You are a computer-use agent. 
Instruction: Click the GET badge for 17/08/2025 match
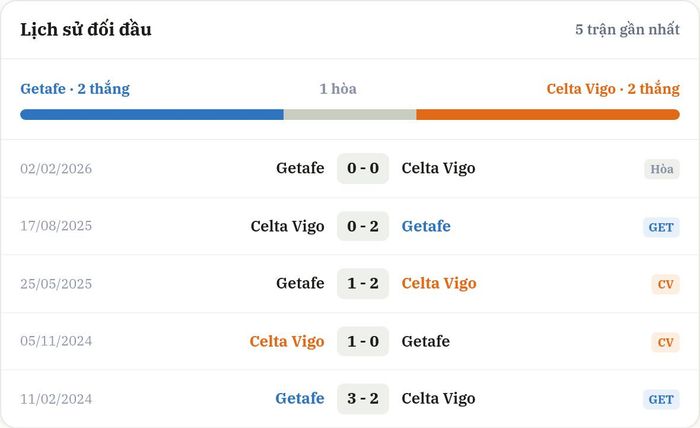pos(661,227)
